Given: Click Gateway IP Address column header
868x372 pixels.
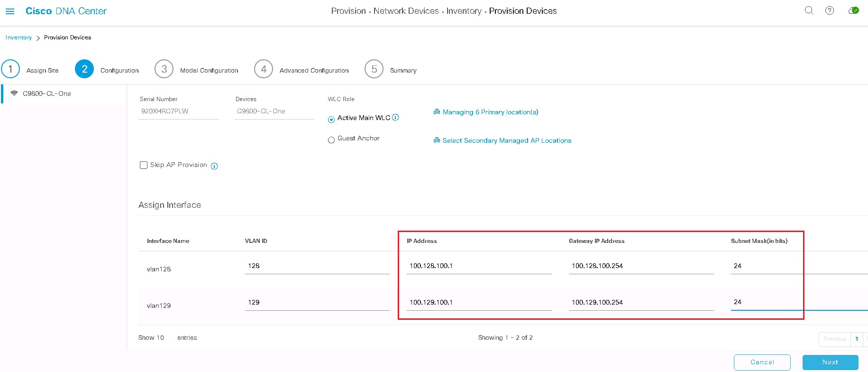Looking at the screenshot, I should point(597,241).
